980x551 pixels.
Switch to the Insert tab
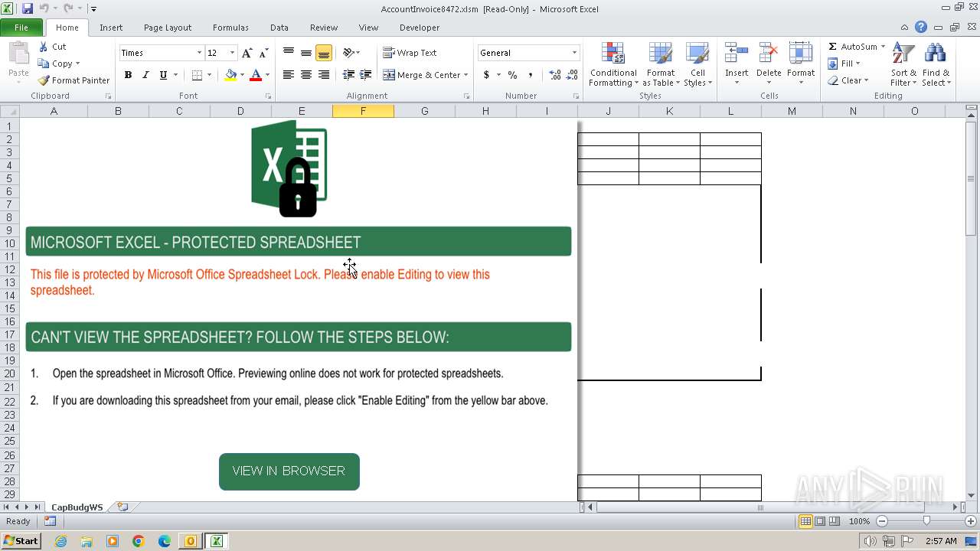coord(111,28)
